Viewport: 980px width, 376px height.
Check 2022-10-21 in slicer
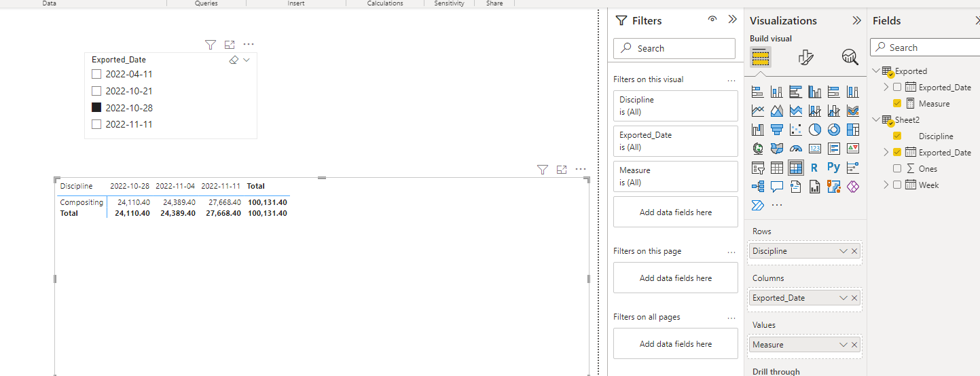coord(96,91)
